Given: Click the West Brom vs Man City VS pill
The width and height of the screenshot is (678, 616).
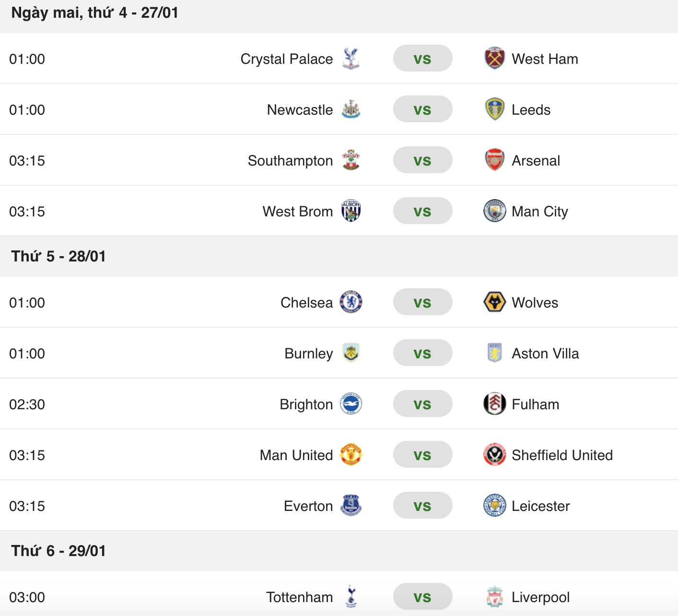Looking at the screenshot, I should tap(422, 211).
